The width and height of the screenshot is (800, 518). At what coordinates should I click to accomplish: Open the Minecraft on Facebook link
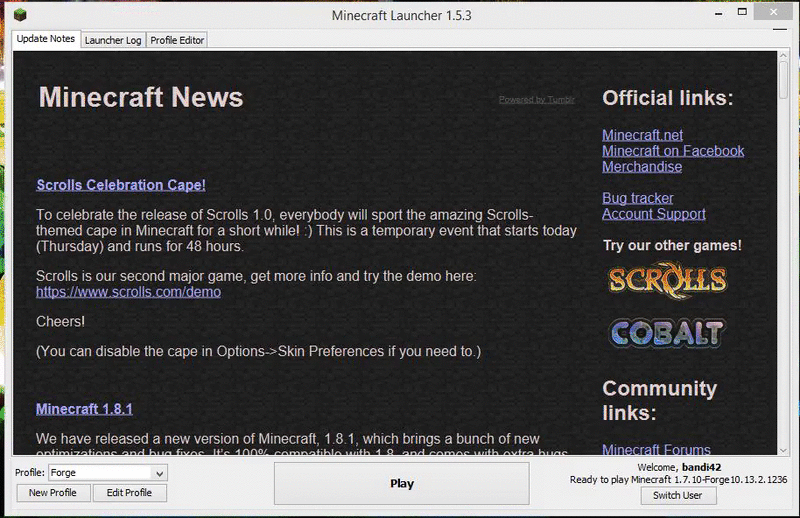[673, 151]
